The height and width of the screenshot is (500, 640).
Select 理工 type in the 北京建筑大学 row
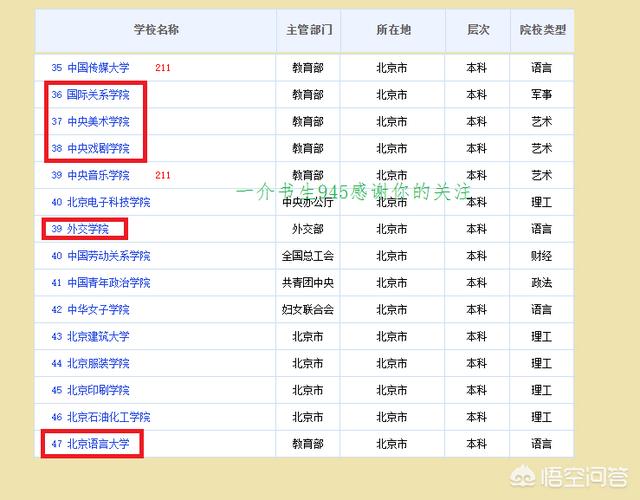[x=541, y=337]
